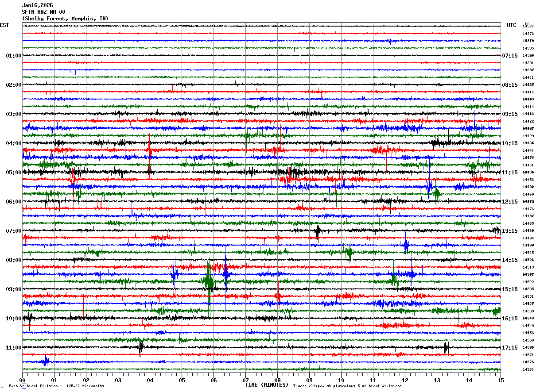The height and width of the screenshot is (392, 536).
Task: Click the 09 minute tick label on bottom axis
Action: [x=309, y=380]
